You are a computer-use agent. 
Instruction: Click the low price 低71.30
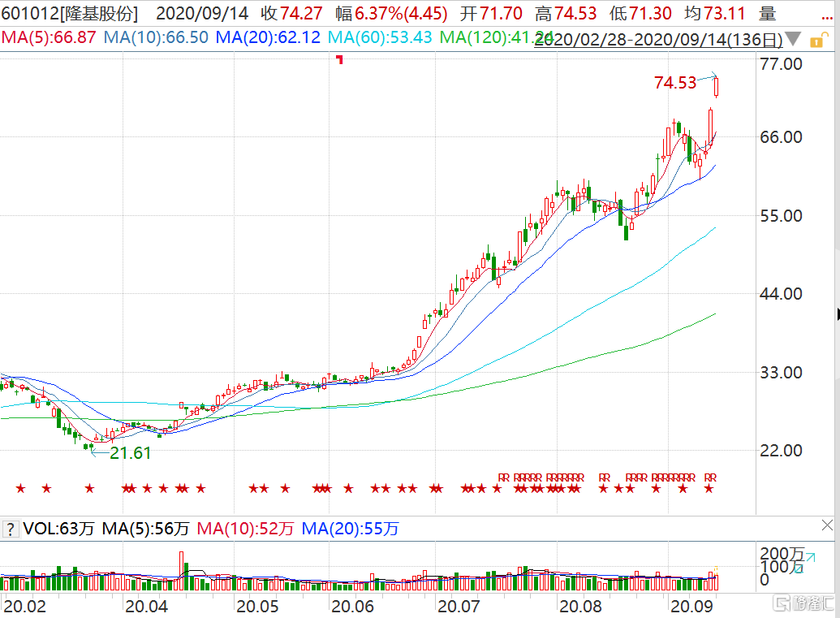pyautogui.click(x=640, y=14)
